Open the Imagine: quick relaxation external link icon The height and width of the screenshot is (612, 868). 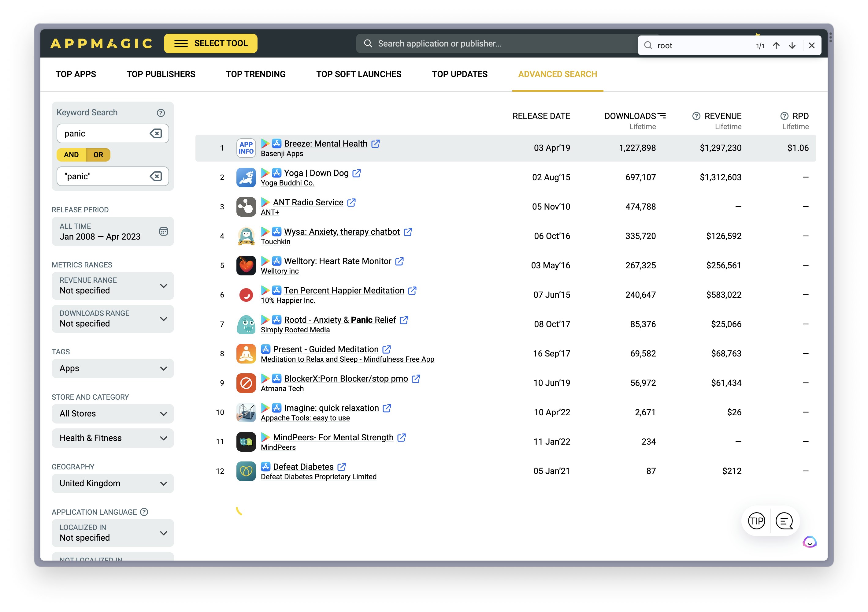pyautogui.click(x=387, y=408)
